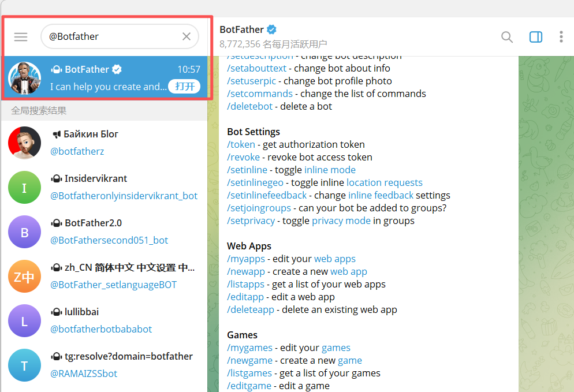Click the /deleteapp command
Viewport: 574px width, 392px height.
(x=251, y=309)
